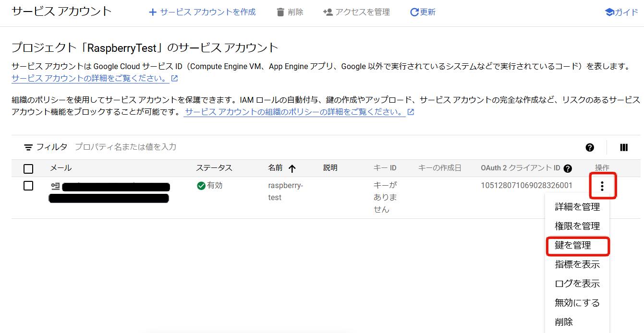Click the help question mark icon above table
Screen dimensions: 644x333
[590, 148]
